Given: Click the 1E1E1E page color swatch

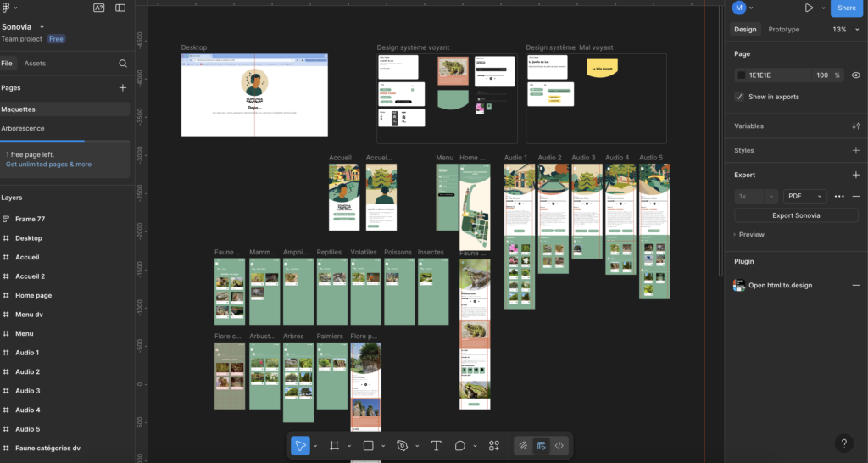Looking at the screenshot, I should click(x=742, y=75).
